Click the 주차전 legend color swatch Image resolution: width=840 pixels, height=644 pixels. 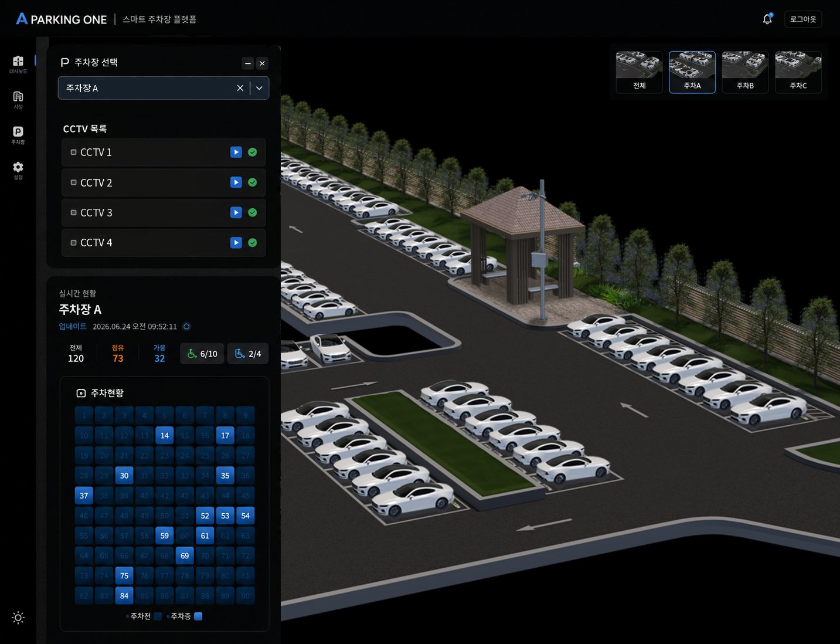158,616
